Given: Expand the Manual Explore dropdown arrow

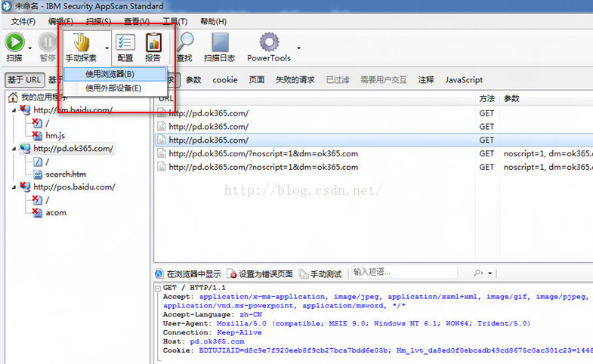Looking at the screenshot, I should [107, 48].
